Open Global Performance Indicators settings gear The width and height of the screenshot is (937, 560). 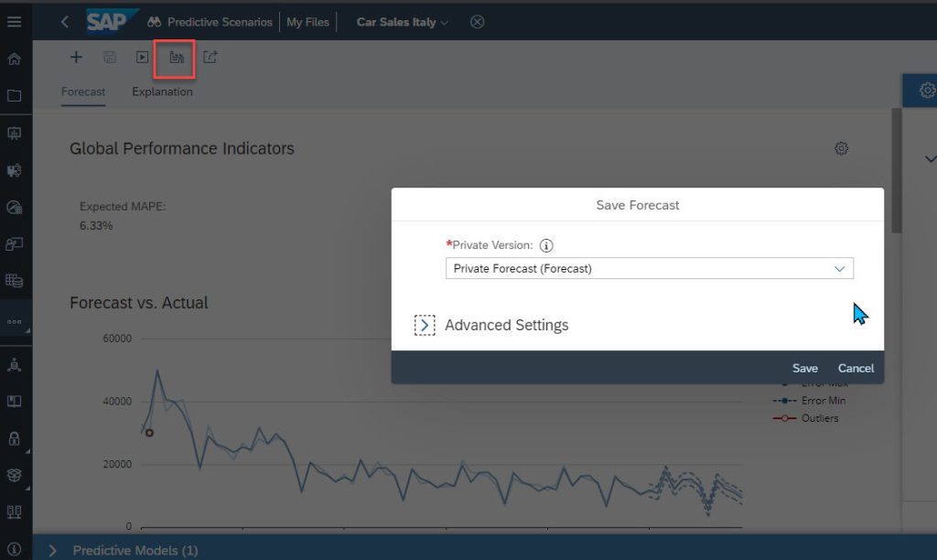[842, 148]
